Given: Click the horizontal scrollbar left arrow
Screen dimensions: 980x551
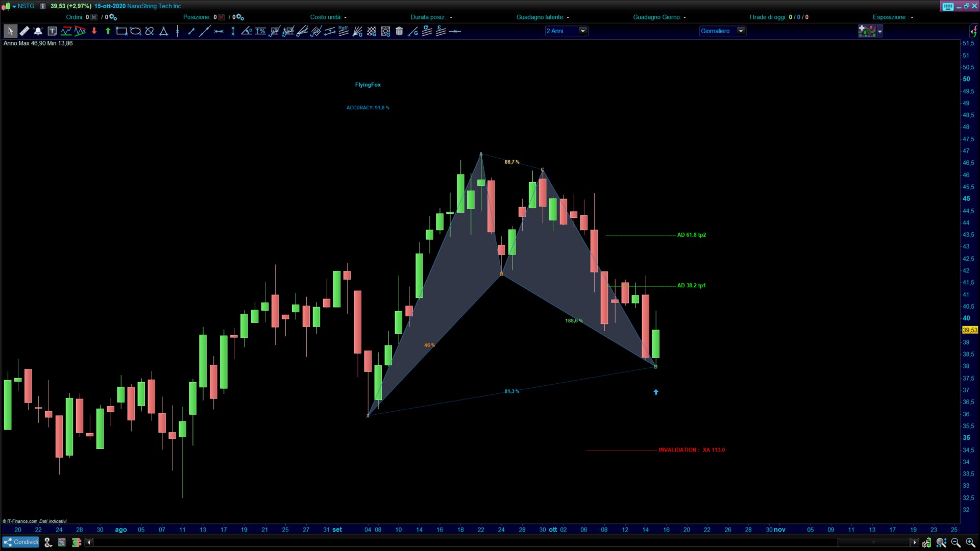Looking at the screenshot, I should (x=89, y=542).
